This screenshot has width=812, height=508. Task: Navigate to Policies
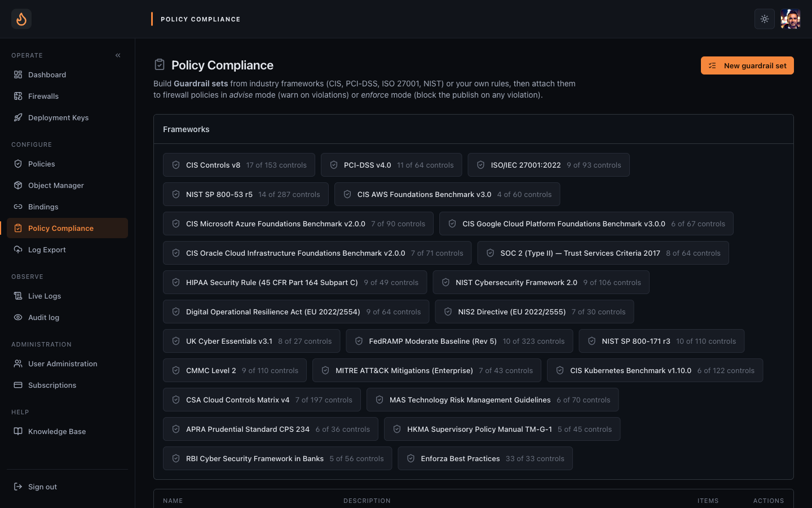(67, 164)
